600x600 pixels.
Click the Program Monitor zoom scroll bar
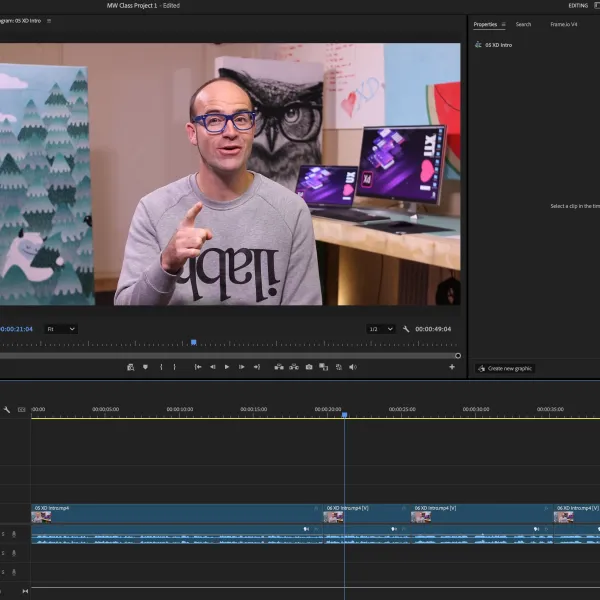(227, 356)
